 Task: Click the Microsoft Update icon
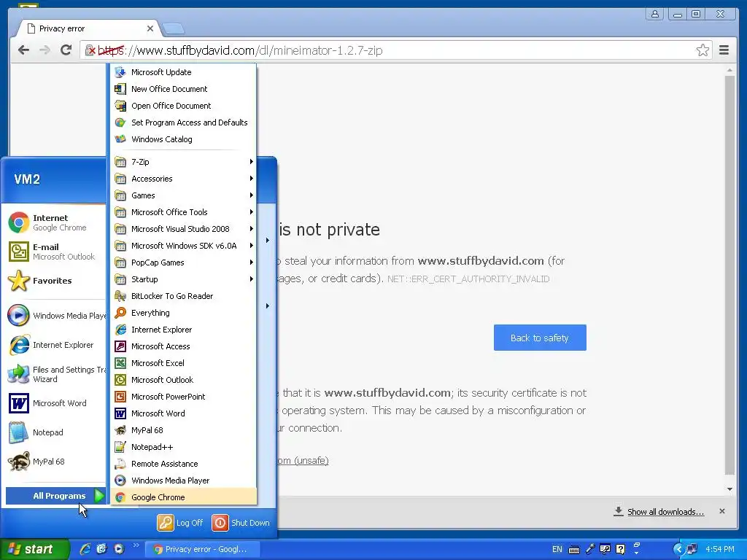[x=120, y=72]
